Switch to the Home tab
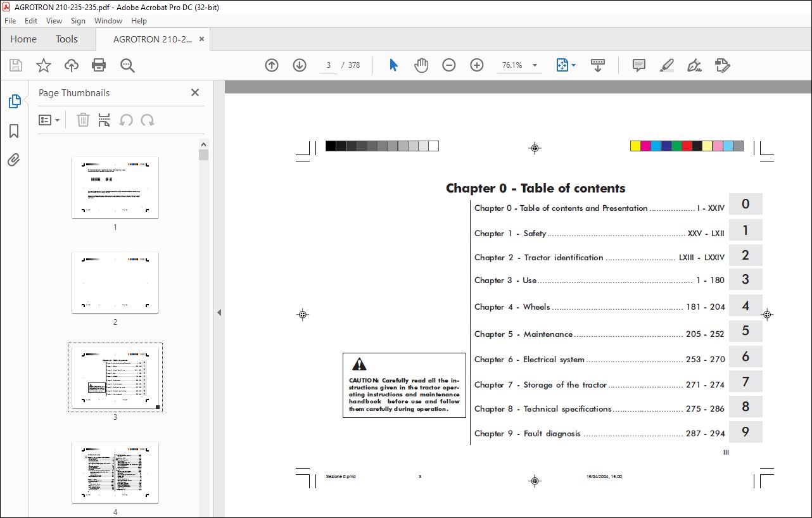The height and width of the screenshot is (518, 812). pyautogui.click(x=23, y=39)
